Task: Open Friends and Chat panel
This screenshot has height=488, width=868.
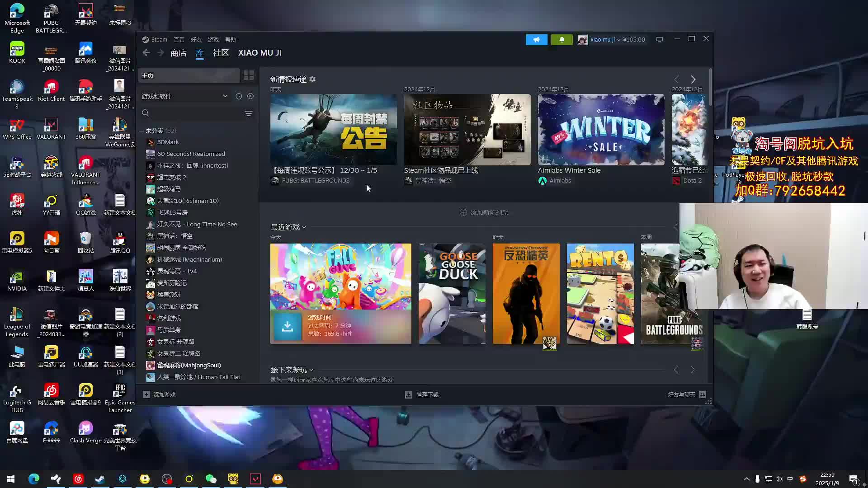Action: point(686,394)
